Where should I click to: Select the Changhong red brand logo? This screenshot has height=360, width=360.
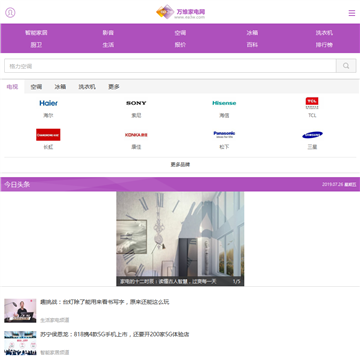click(48, 135)
